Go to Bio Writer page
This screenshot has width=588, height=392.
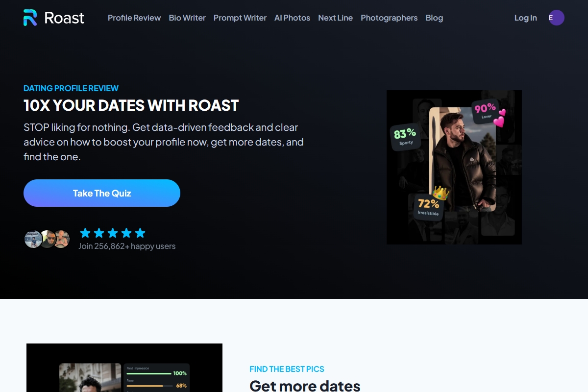point(187,18)
